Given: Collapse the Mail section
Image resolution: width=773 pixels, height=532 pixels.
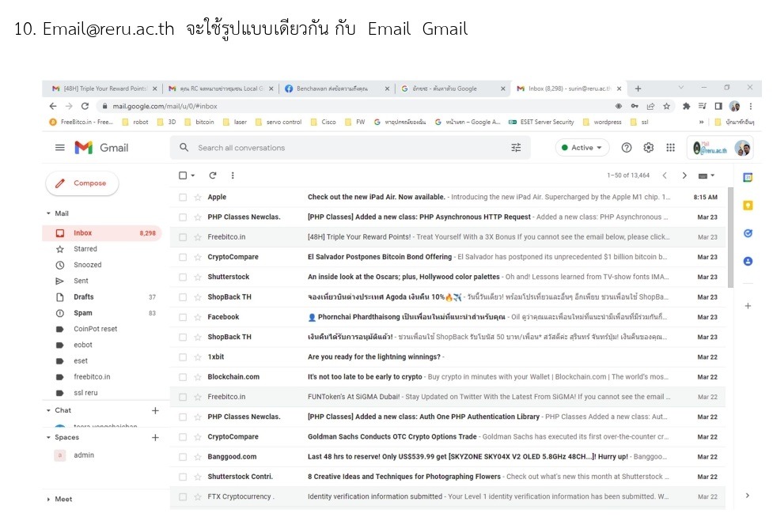Looking at the screenshot, I should pyautogui.click(x=48, y=213).
